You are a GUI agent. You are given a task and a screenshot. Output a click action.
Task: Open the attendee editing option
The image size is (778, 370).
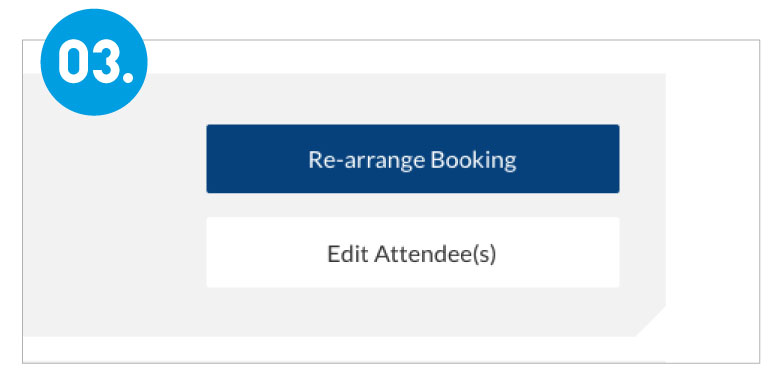pyautogui.click(x=413, y=252)
